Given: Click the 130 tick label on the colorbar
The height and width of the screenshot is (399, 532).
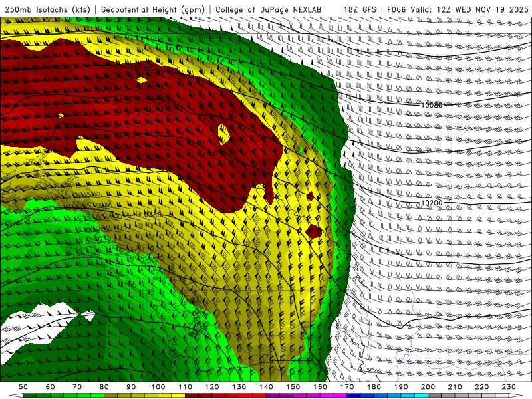Looking at the screenshot, I should click(239, 387).
